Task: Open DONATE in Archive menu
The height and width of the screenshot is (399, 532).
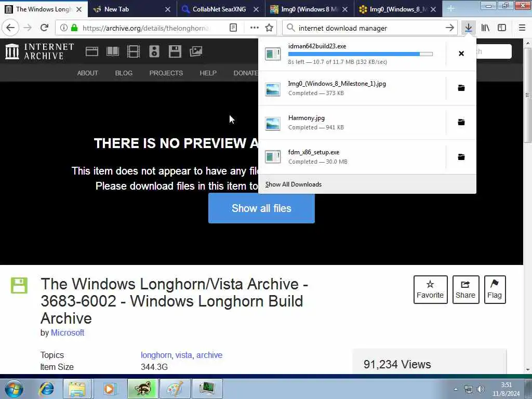Action: (246, 73)
